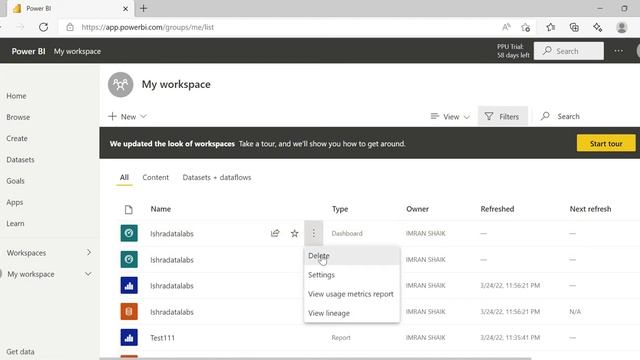Click the file type column header icon
This screenshot has width=640, height=360.
(x=129, y=209)
